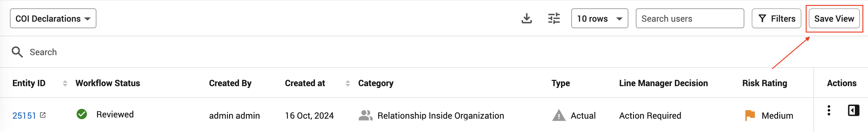Image resolution: width=868 pixels, height=132 pixels.
Task: Focus the Search users input field
Action: tap(689, 19)
